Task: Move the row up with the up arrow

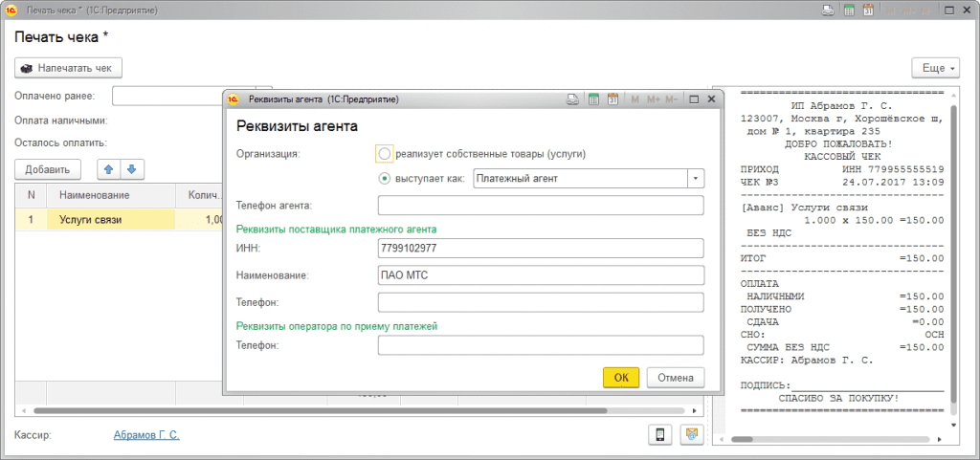Action: [108, 169]
